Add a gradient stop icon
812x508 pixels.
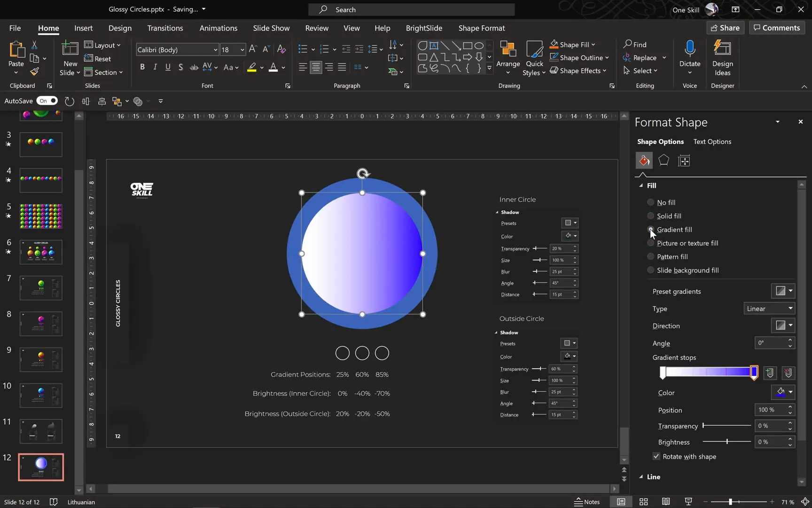(770, 373)
